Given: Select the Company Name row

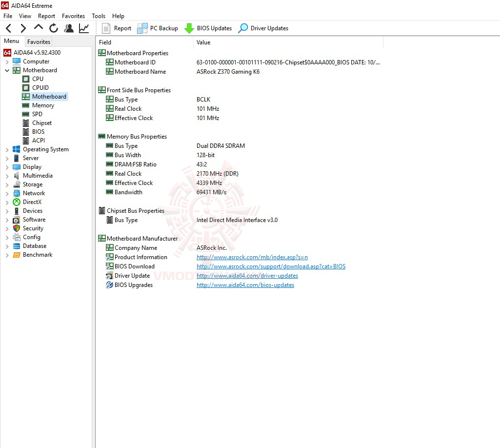Looking at the screenshot, I should pos(239,248).
